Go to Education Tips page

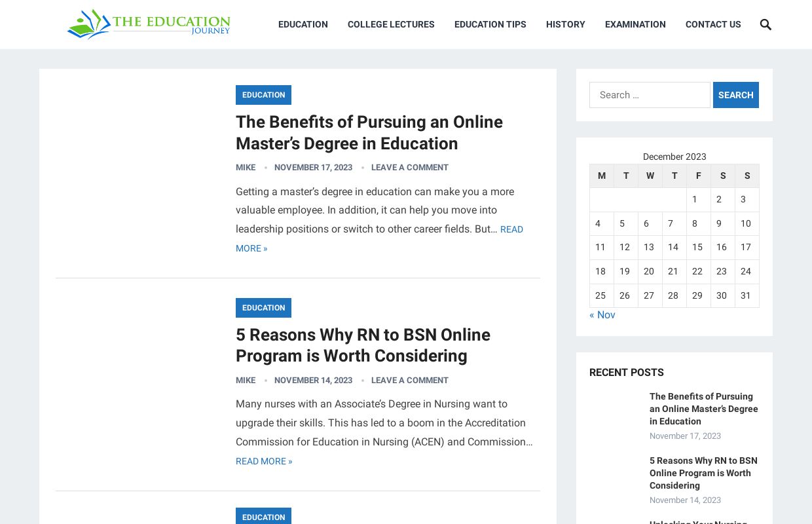click(x=490, y=25)
